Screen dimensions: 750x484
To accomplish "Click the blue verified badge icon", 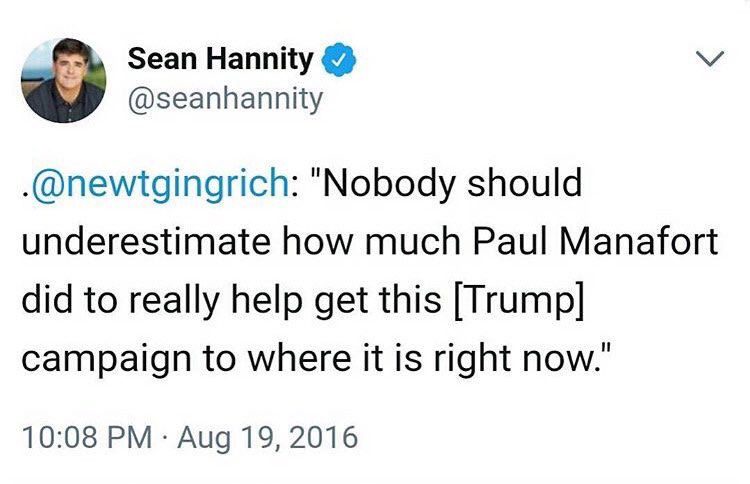I will (339, 59).
